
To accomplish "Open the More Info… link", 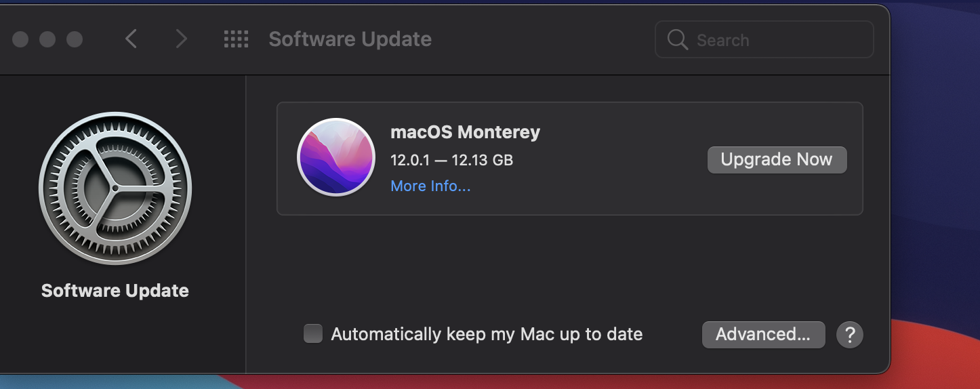I will (x=430, y=186).
